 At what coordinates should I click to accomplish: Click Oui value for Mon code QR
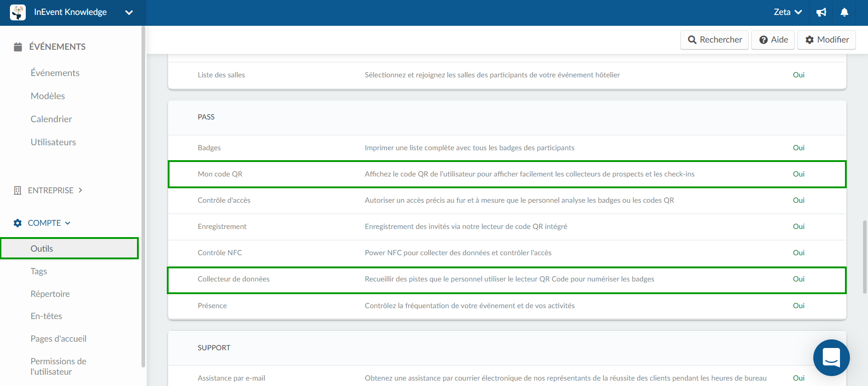(798, 174)
